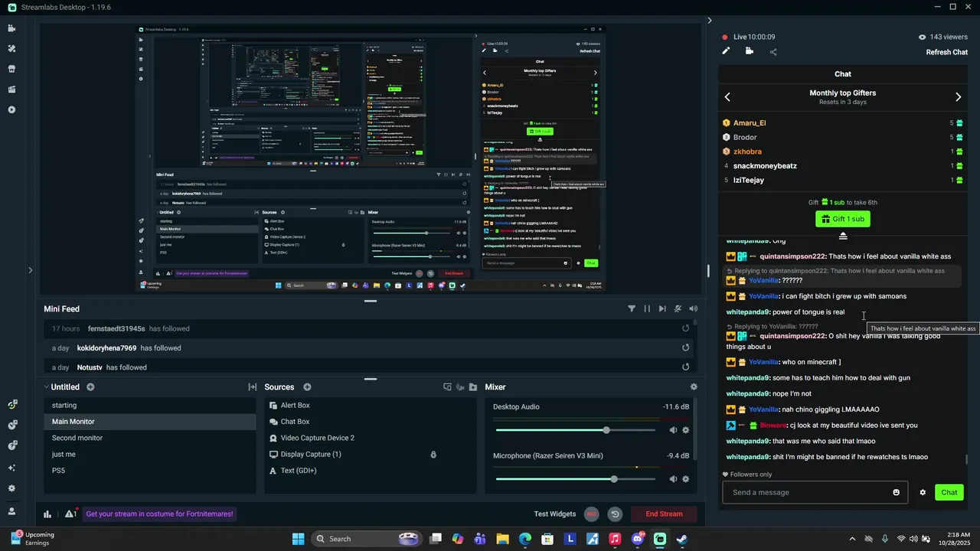Open the Sources studio mode icon
Screen dimensions: 980x551
447,387
